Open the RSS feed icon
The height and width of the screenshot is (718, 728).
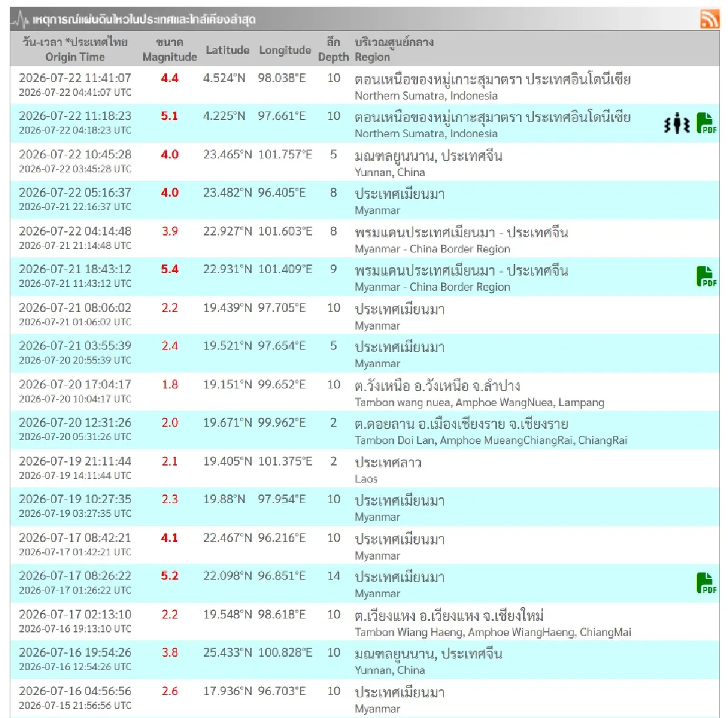(x=709, y=19)
